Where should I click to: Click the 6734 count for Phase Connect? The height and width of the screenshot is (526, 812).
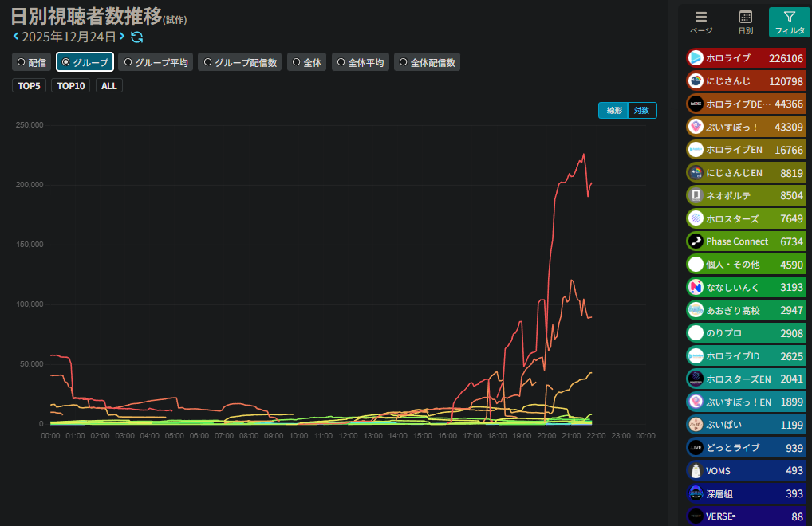coord(792,241)
